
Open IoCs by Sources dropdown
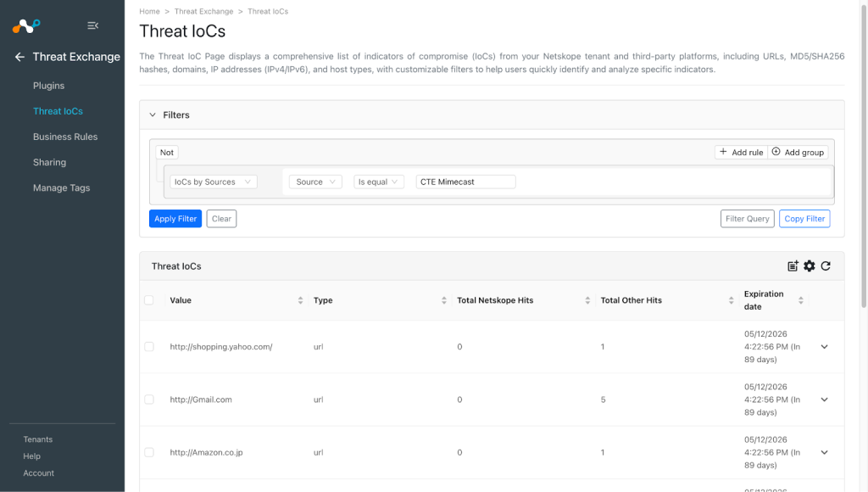point(213,182)
